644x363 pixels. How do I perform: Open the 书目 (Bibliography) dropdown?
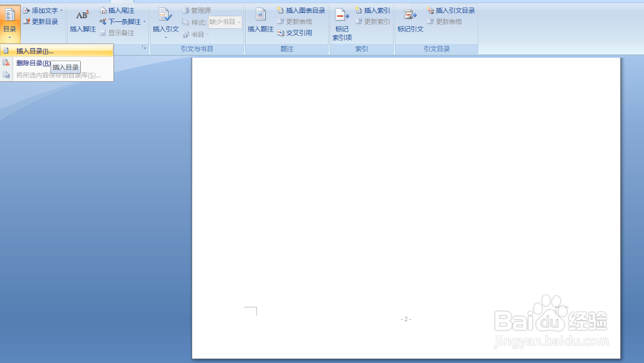[x=196, y=34]
